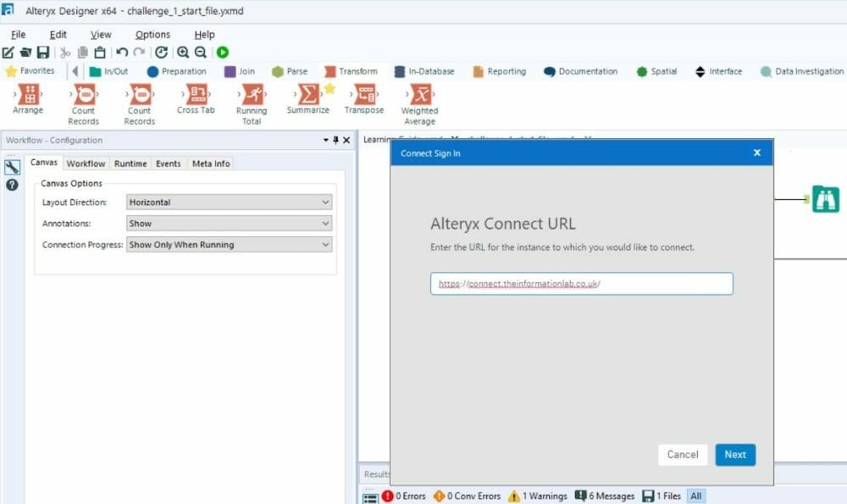The image size is (847, 504).
Task: Open the Reporting tool category
Action: [499, 71]
